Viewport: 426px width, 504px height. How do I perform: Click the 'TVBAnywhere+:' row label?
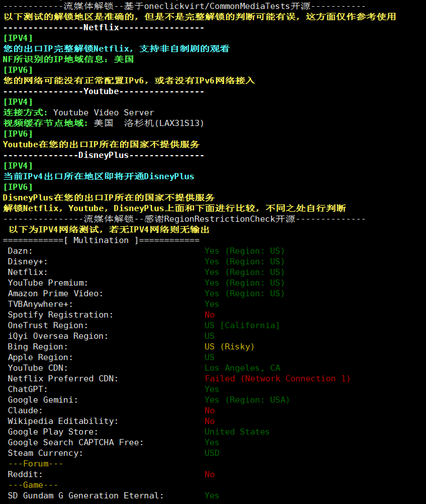point(40,304)
